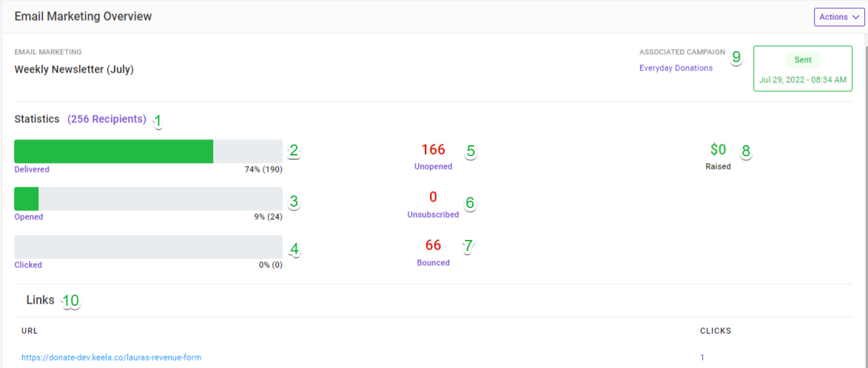The image size is (868, 368).
Task: Click the Clicked label
Action: click(x=28, y=265)
